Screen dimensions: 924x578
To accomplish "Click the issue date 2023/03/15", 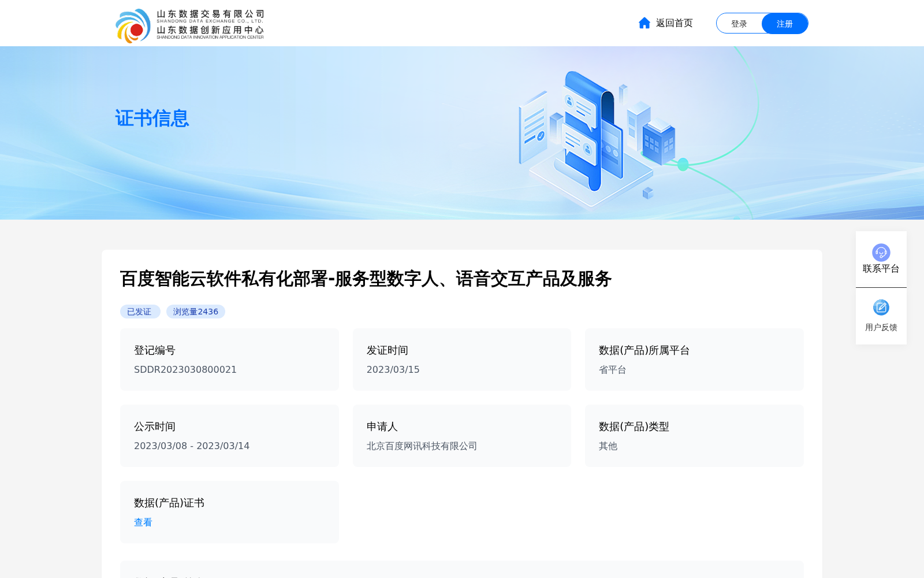I will 393,370.
